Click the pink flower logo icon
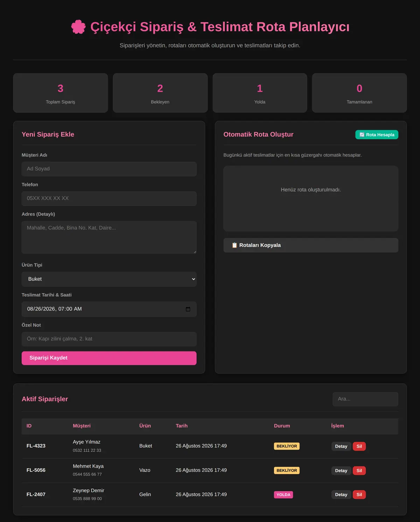This screenshot has height=522, width=420. 78,27
